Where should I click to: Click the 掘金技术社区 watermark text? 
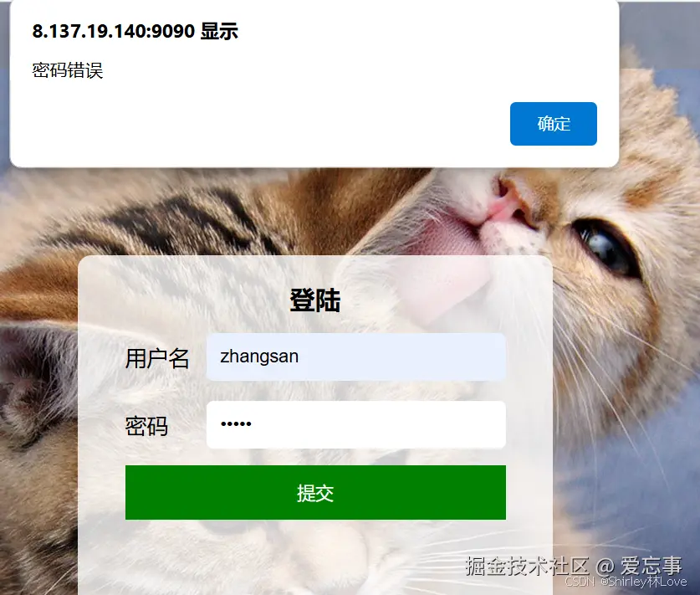(x=527, y=566)
